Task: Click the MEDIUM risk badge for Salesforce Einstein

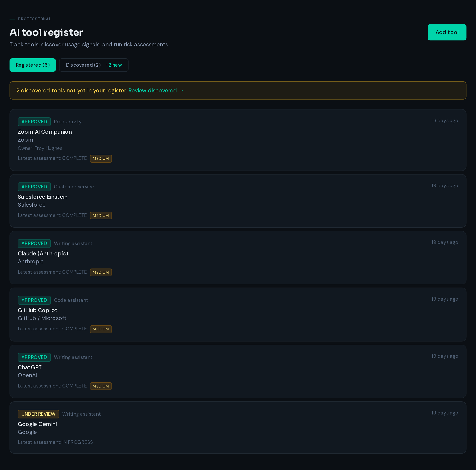Action: 101,216
